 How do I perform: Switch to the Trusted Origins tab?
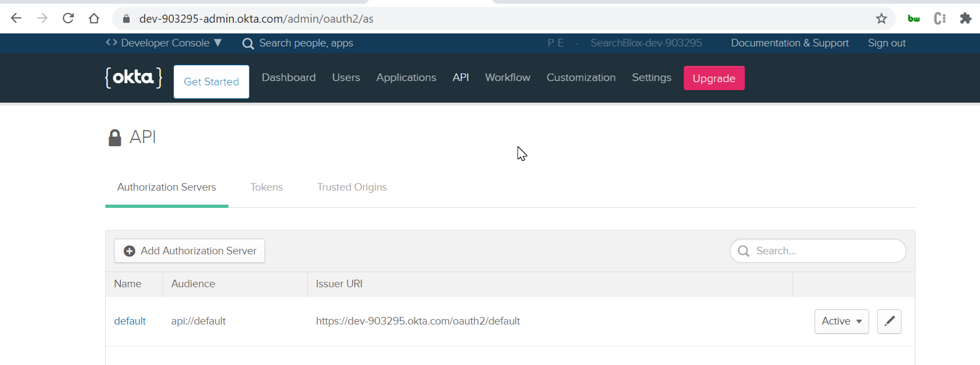click(352, 187)
